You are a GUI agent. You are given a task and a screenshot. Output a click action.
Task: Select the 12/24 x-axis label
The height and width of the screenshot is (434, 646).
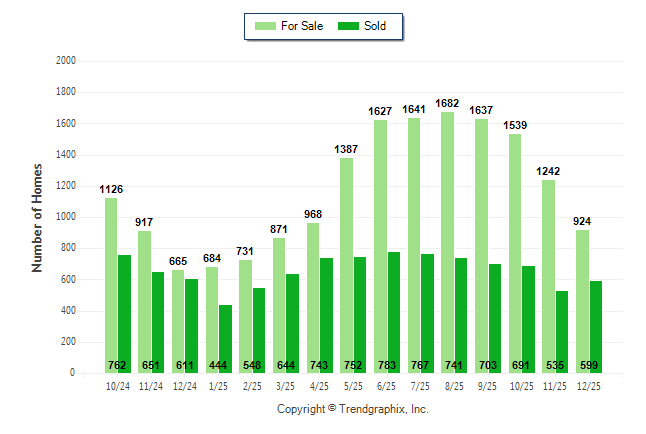click(185, 385)
